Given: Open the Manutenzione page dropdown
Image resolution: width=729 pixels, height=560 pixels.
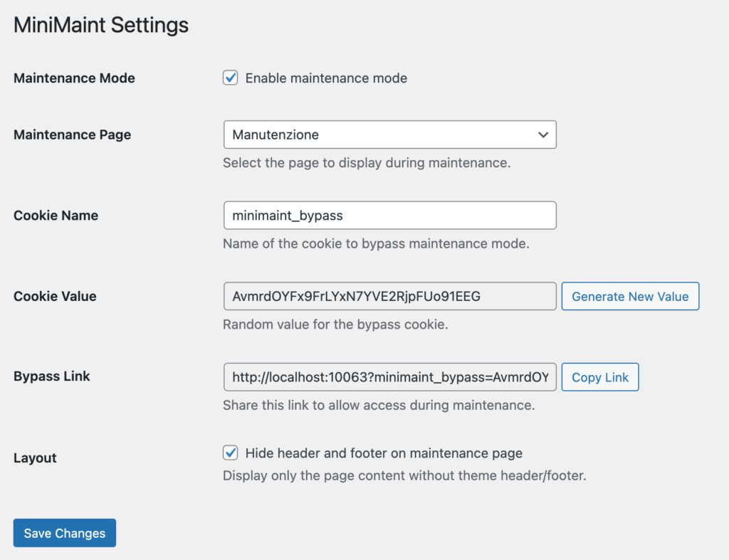Looking at the screenshot, I should [389, 134].
